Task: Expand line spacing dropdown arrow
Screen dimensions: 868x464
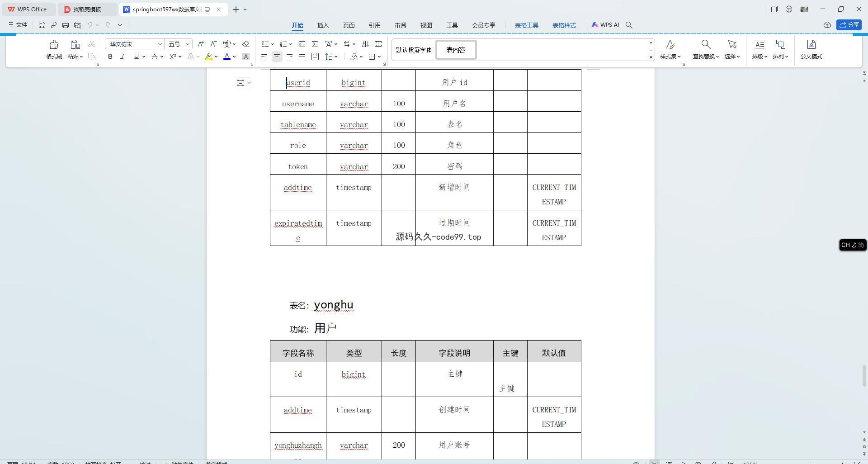Action: [336, 57]
